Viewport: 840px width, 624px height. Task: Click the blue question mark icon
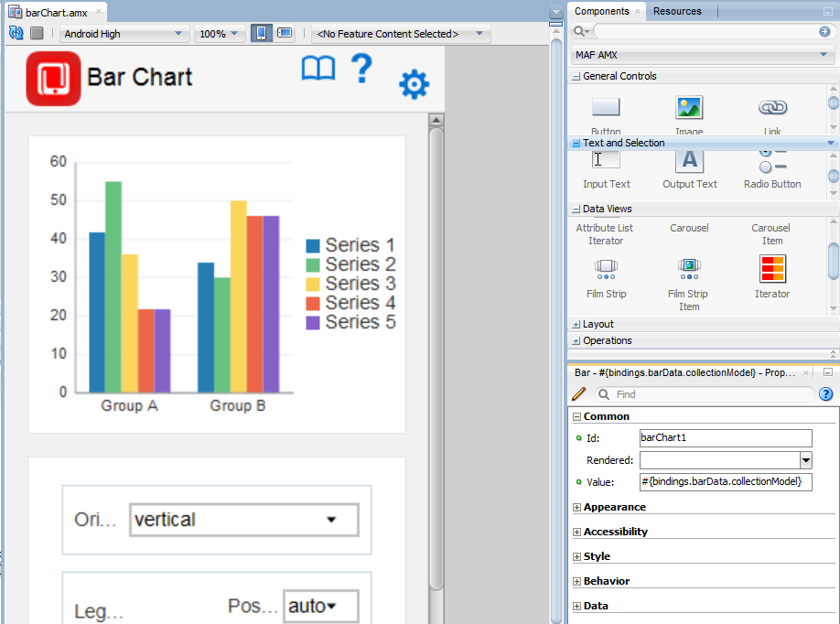(361, 68)
